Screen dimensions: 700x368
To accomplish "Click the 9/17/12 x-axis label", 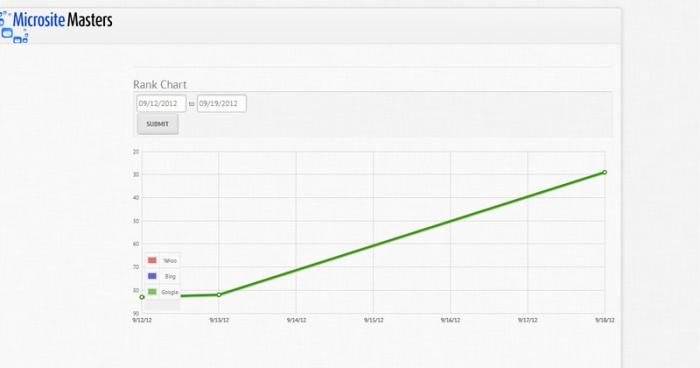I will (528, 320).
